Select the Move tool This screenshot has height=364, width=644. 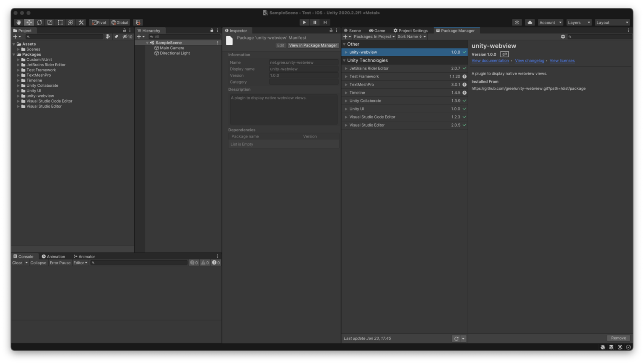pyautogui.click(x=29, y=22)
